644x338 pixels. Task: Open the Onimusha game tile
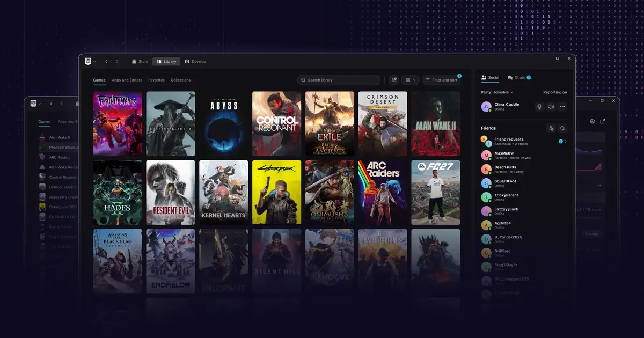(x=330, y=193)
